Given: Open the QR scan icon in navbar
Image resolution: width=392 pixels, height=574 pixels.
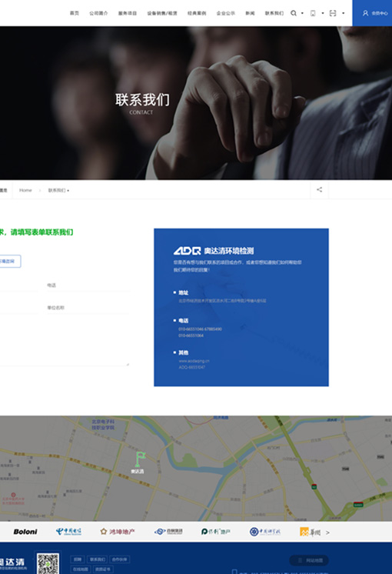Looking at the screenshot, I should tap(333, 13).
